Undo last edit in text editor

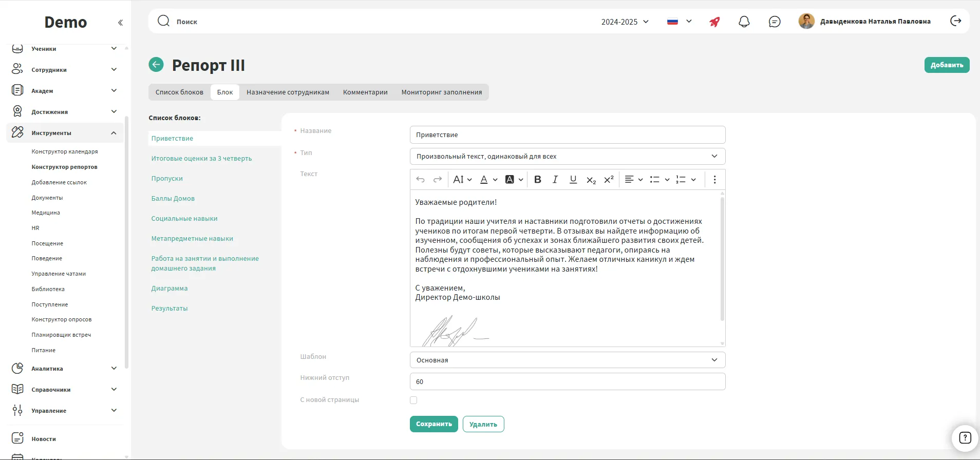tap(420, 179)
